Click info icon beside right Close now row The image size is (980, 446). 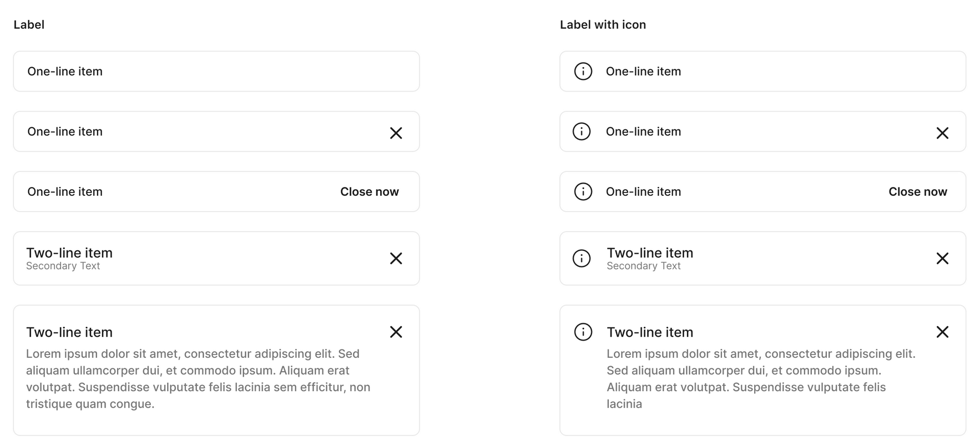[583, 191]
